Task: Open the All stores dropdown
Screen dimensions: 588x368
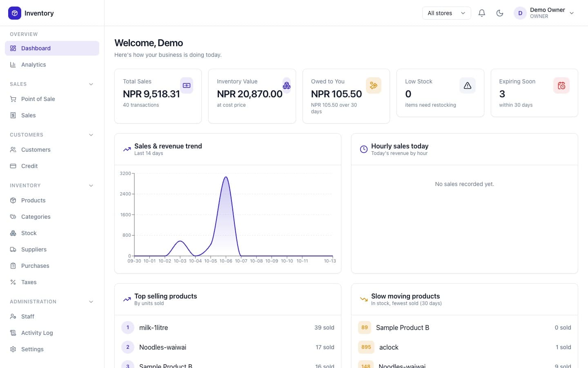Action: pos(446,13)
